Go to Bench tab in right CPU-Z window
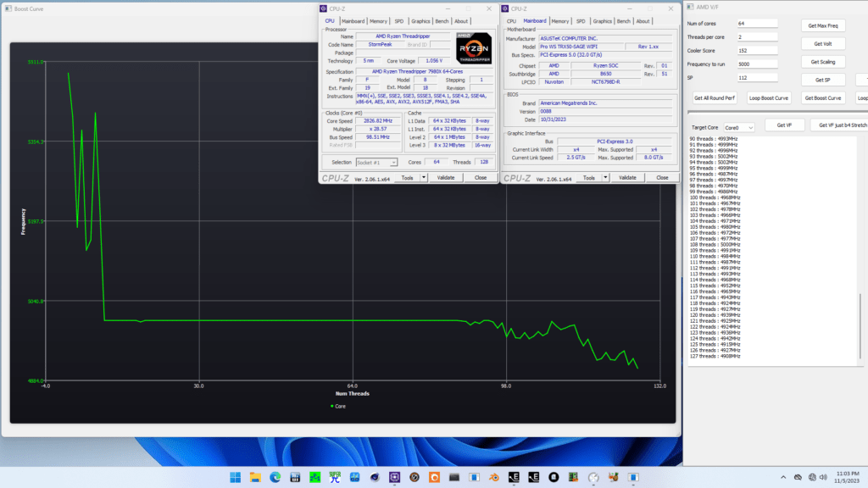Screen dimensions: 868x488 pos(623,21)
